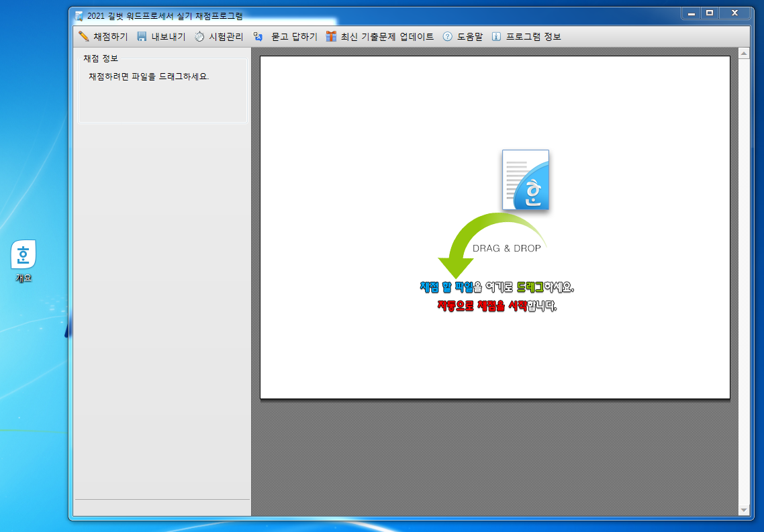Select the 개요 Hangul file on the desktop
This screenshot has height=532, width=764.
(x=23, y=255)
